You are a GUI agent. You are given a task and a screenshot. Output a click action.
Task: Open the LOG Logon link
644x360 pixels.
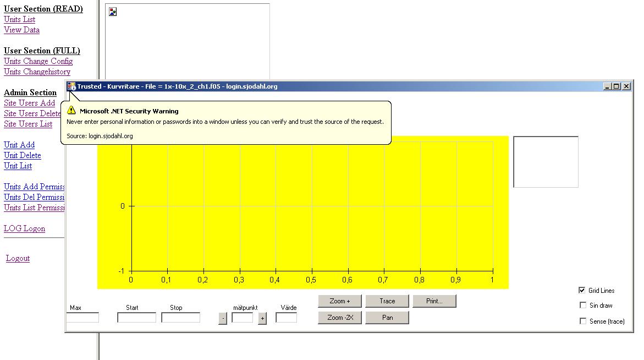click(25, 229)
